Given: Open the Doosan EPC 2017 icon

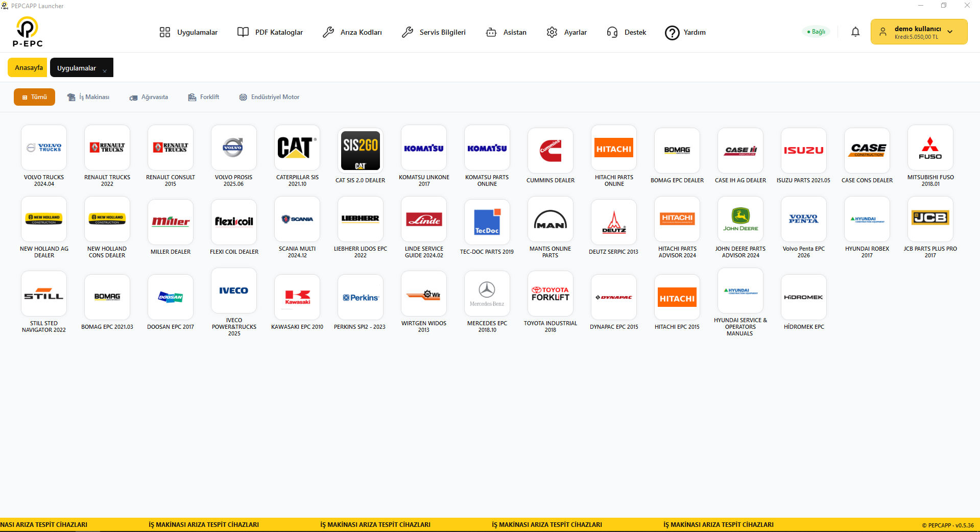Looking at the screenshot, I should [x=171, y=297].
